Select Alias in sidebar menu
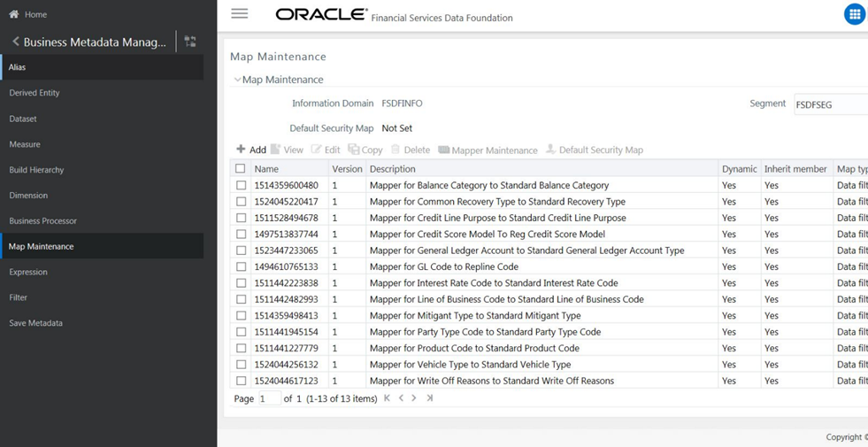Viewport: 868px width, 447px height. click(102, 67)
